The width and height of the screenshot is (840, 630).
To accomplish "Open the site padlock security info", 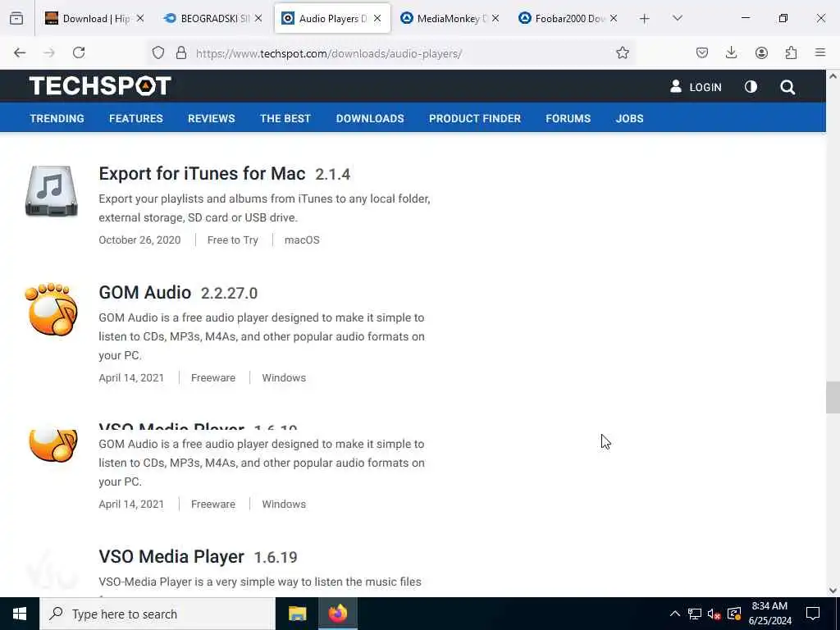I will (181, 52).
